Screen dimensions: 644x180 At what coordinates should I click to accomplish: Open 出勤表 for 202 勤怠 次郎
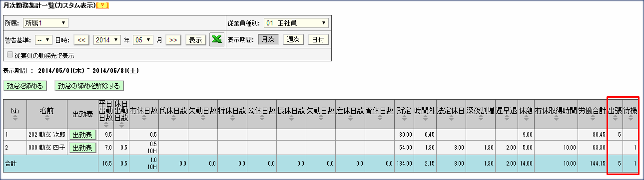pyautogui.click(x=82, y=135)
